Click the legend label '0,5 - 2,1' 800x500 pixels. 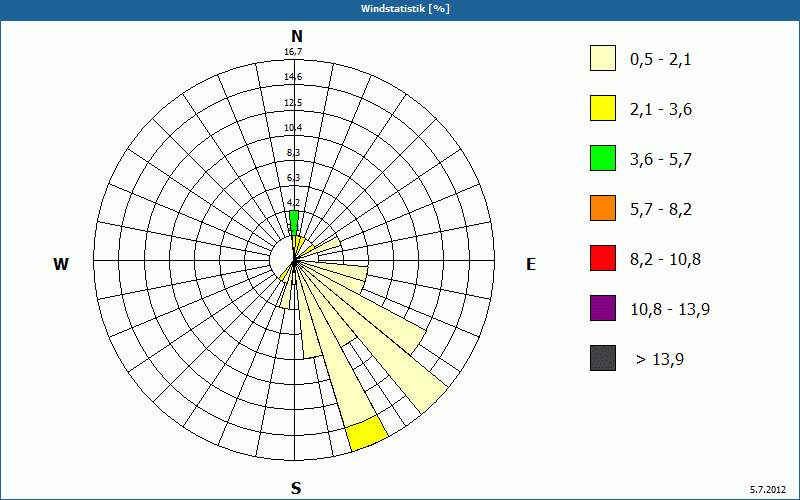click(x=661, y=60)
